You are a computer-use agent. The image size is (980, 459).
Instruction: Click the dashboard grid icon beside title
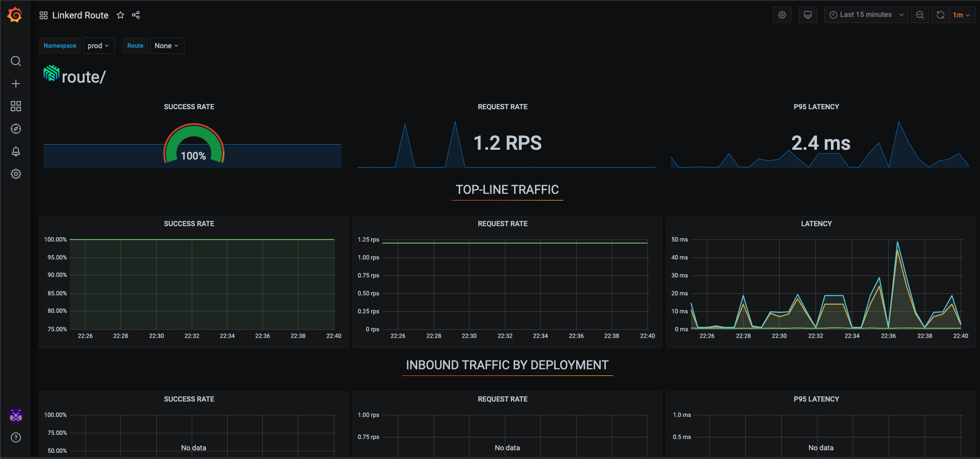(44, 15)
